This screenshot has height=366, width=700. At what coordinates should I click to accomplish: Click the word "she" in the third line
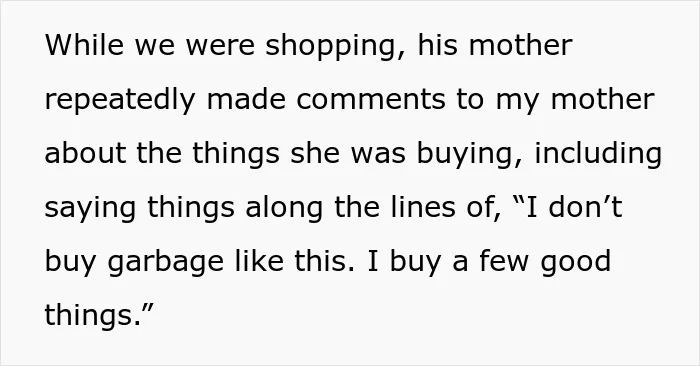tap(315, 153)
